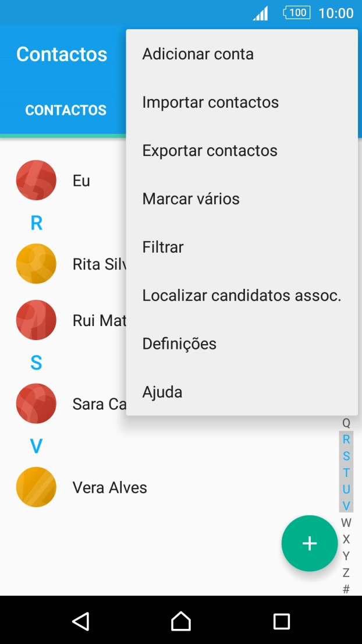The height and width of the screenshot is (644, 362).
Task: Tap the 'Eu' contact avatar
Action: click(x=36, y=180)
